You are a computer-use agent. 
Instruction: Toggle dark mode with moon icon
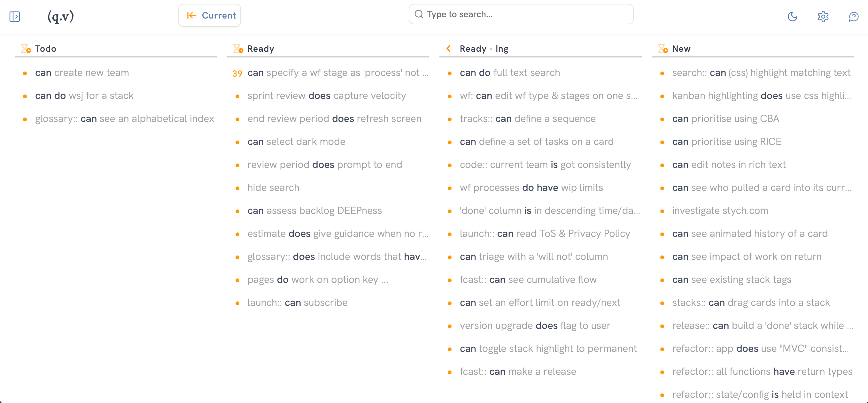[x=792, y=16]
